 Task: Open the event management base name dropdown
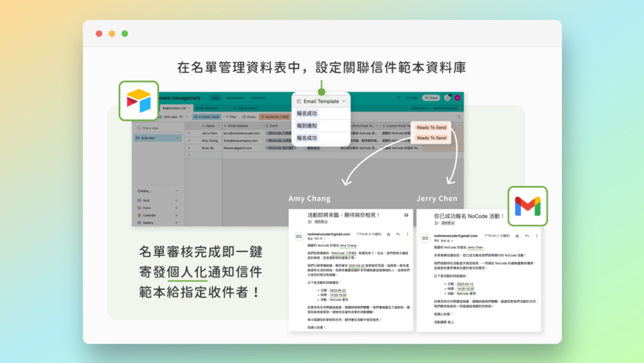tap(204, 98)
